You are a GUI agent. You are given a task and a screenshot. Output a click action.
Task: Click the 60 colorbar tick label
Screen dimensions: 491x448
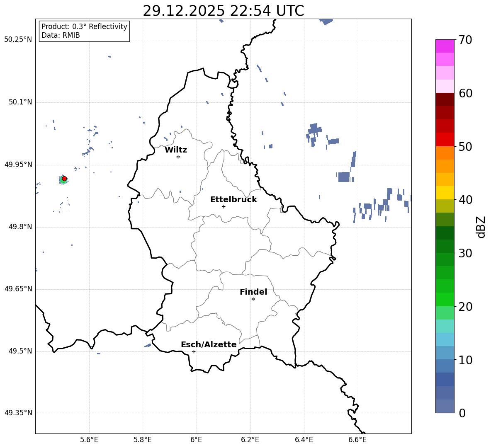465,93
